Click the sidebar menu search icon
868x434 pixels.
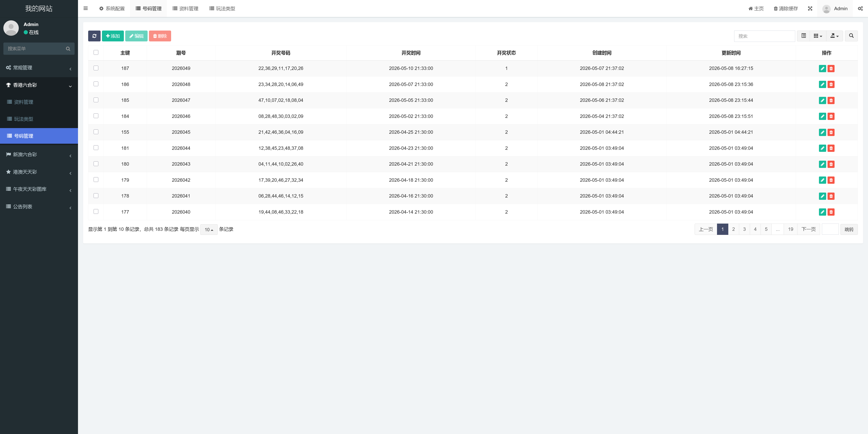pos(68,49)
